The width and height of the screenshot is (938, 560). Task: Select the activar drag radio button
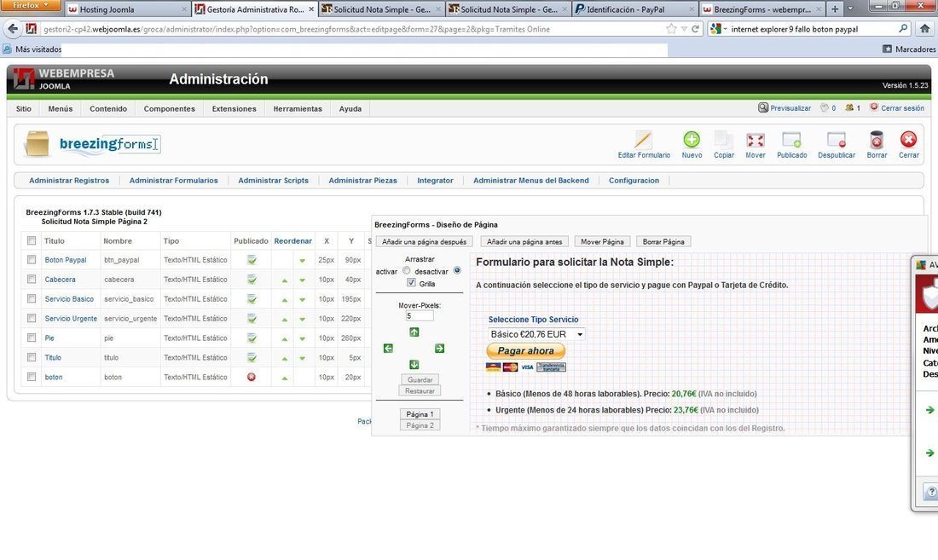click(406, 271)
